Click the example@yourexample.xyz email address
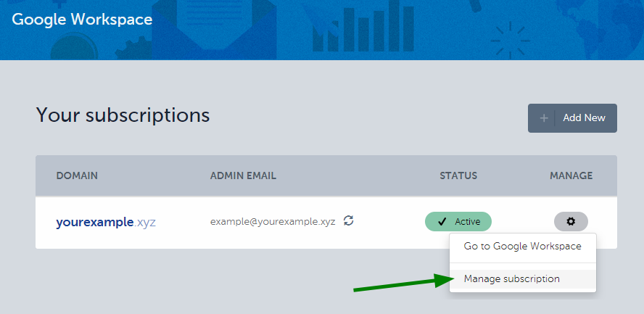The width and height of the screenshot is (644, 314). 273,222
